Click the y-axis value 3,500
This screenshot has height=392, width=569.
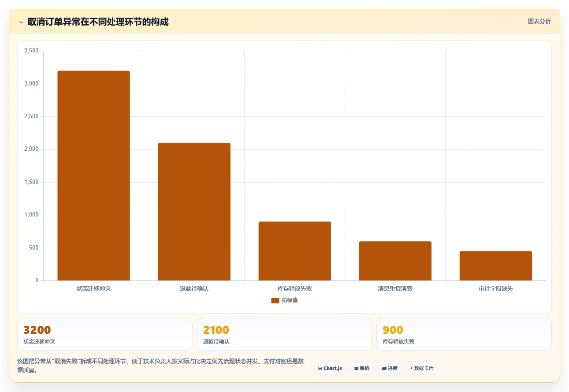(31, 51)
